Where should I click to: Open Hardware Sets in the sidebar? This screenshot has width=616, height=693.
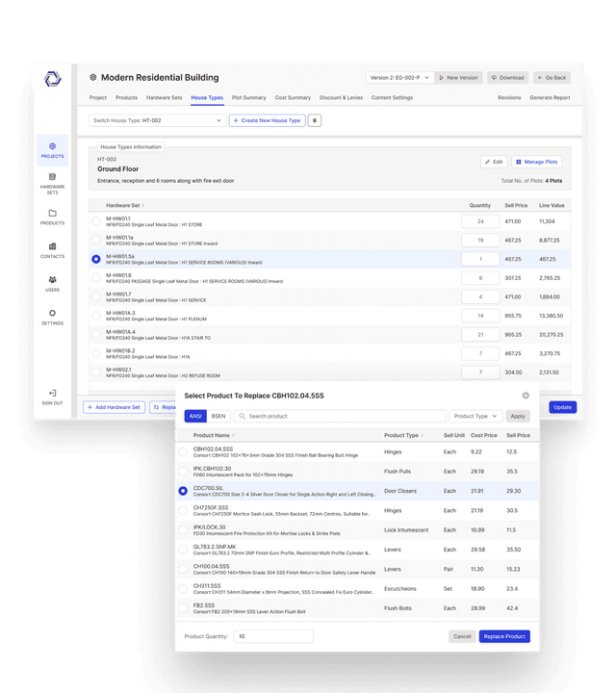tap(52, 182)
